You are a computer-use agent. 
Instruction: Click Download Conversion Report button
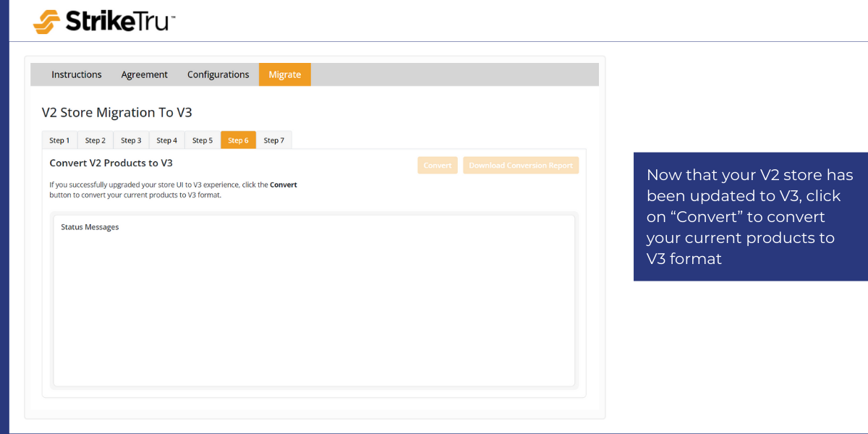521,166
